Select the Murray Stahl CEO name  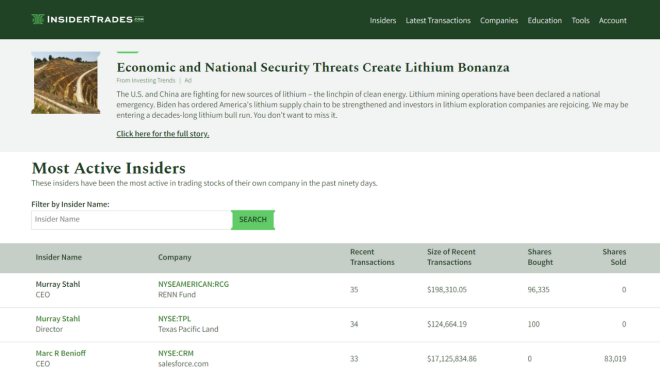[x=58, y=284]
